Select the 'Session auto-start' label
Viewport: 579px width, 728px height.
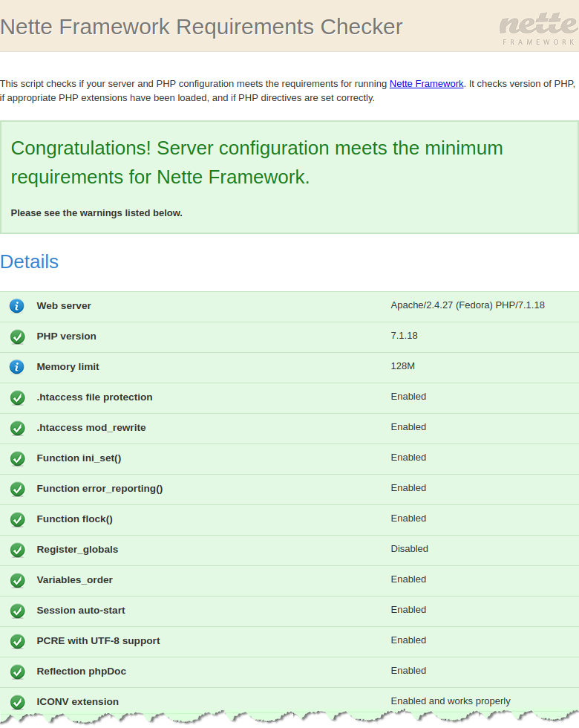(x=81, y=610)
